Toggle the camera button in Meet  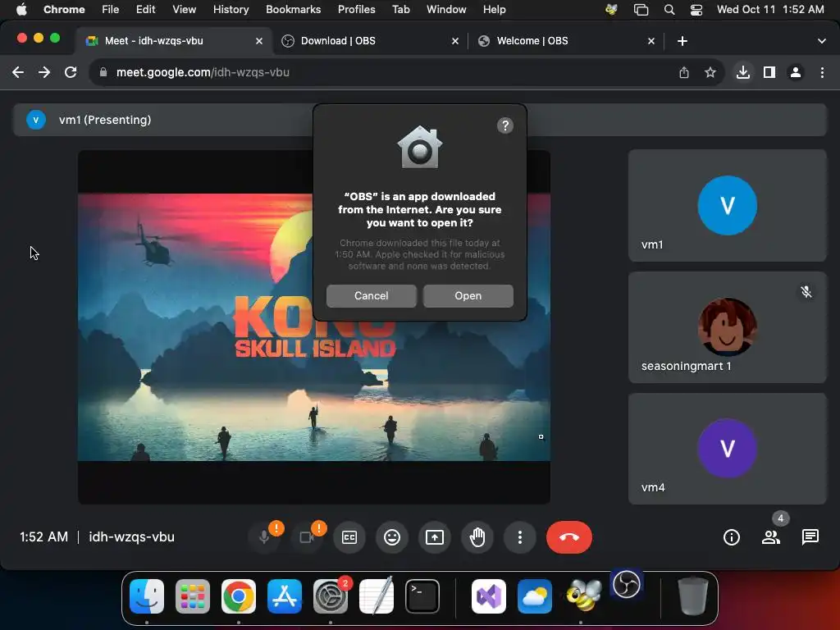(307, 536)
